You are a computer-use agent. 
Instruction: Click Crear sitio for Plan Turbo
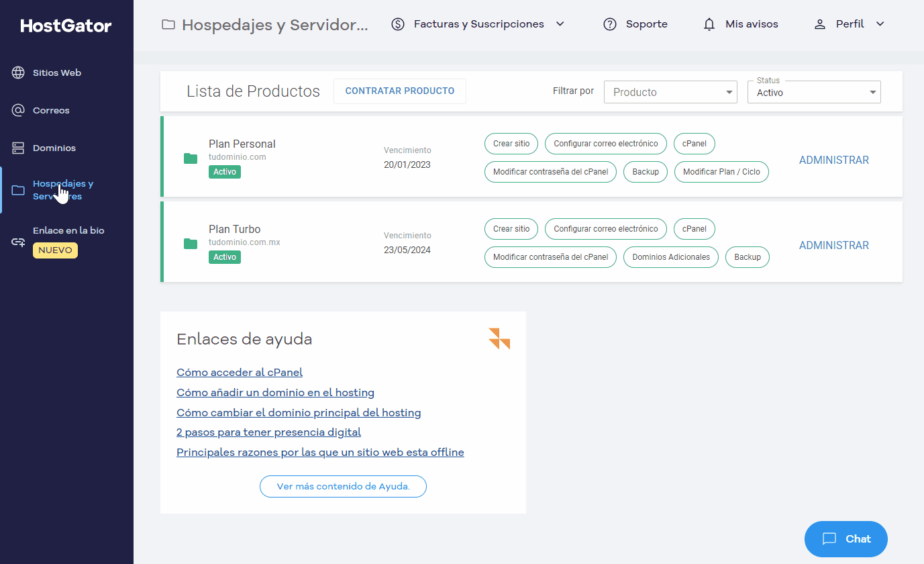(511, 229)
